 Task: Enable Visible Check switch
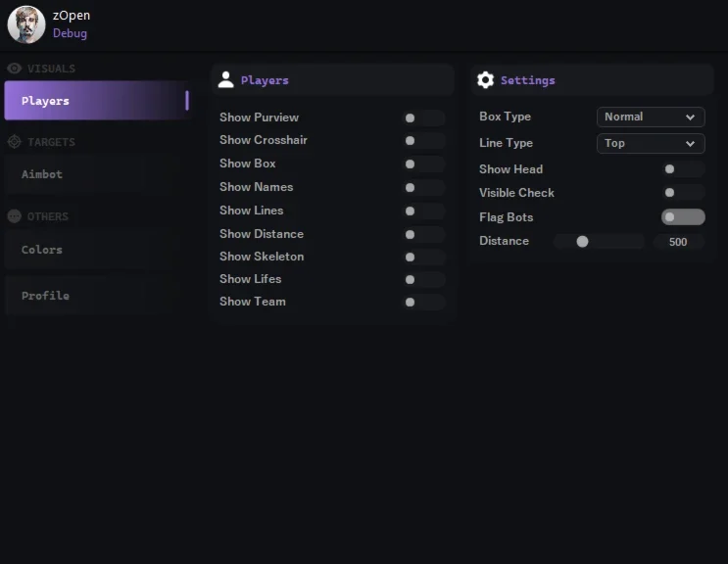pyautogui.click(x=684, y=193)
